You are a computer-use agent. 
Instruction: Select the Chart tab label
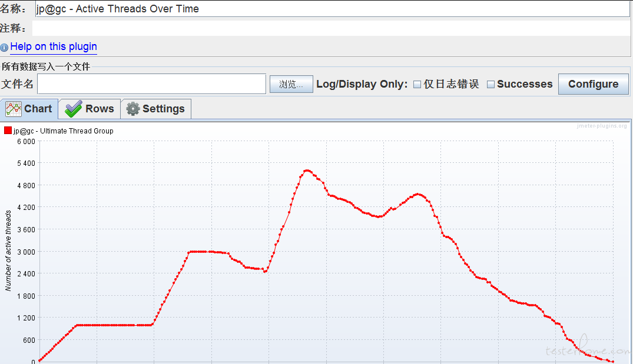38,109
